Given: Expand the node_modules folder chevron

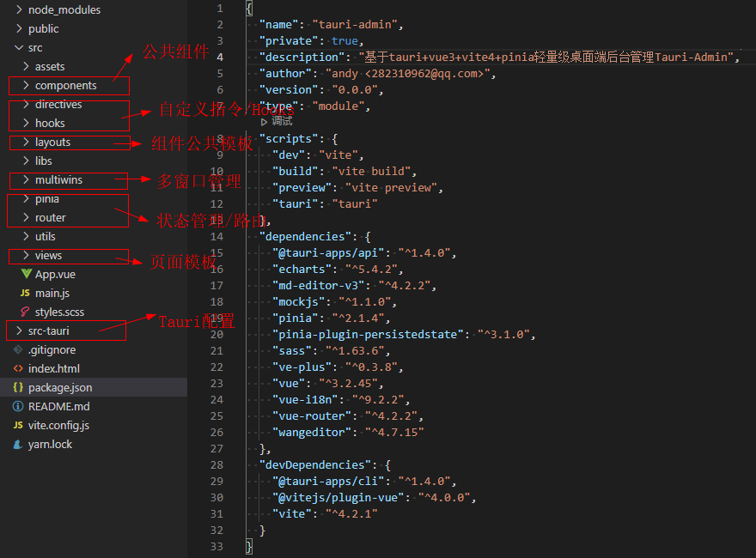Looking at the screenshot, I should [x=19, y=10].
